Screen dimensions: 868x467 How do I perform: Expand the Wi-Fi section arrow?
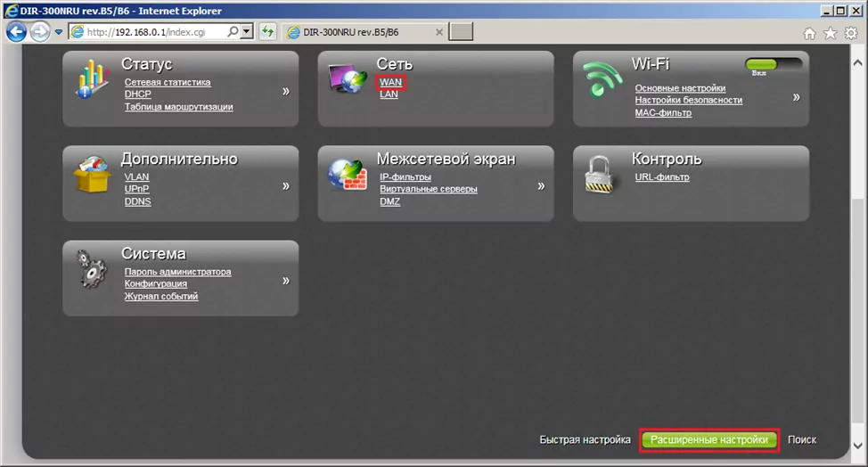(796, 97)
